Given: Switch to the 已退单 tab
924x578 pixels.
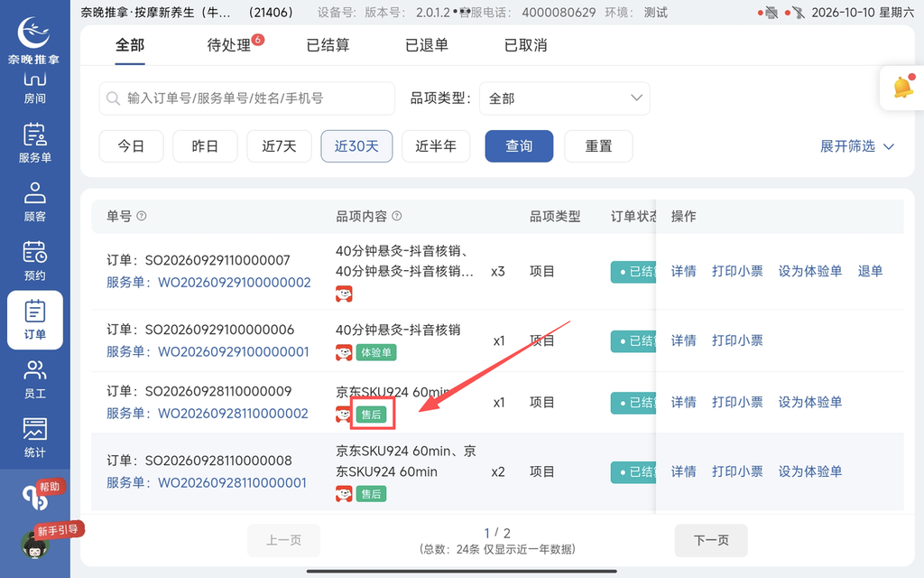Looking at the screenshot, I should click(427, 45).
